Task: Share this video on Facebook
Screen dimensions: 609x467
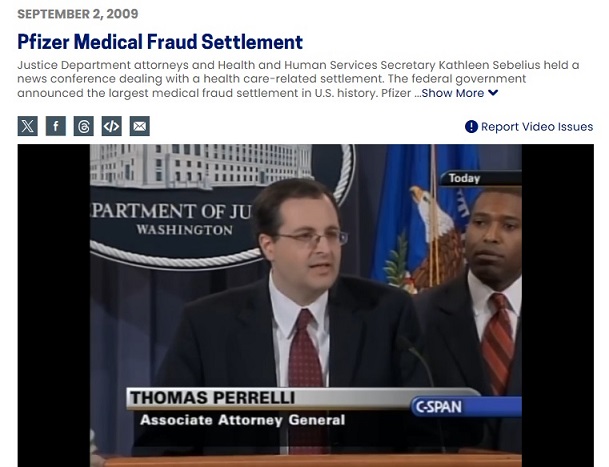Action: pyautogui.click(x=56, y=126)
